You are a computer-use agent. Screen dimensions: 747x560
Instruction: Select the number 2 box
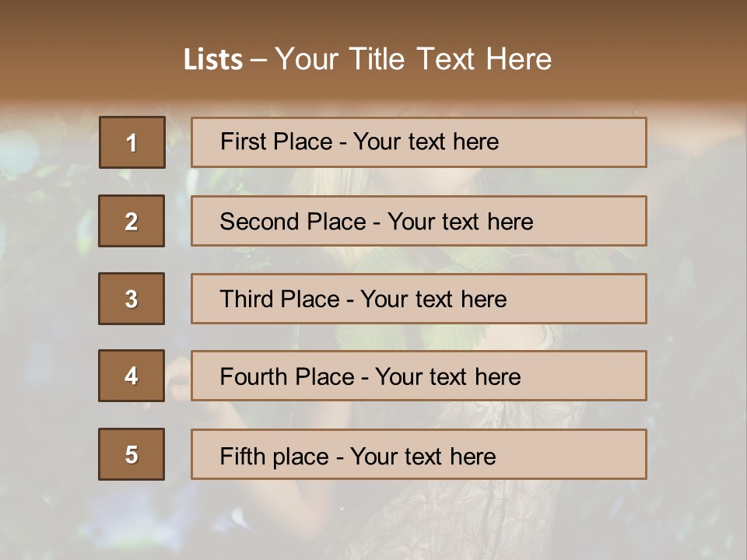click(x=132, y=221)
